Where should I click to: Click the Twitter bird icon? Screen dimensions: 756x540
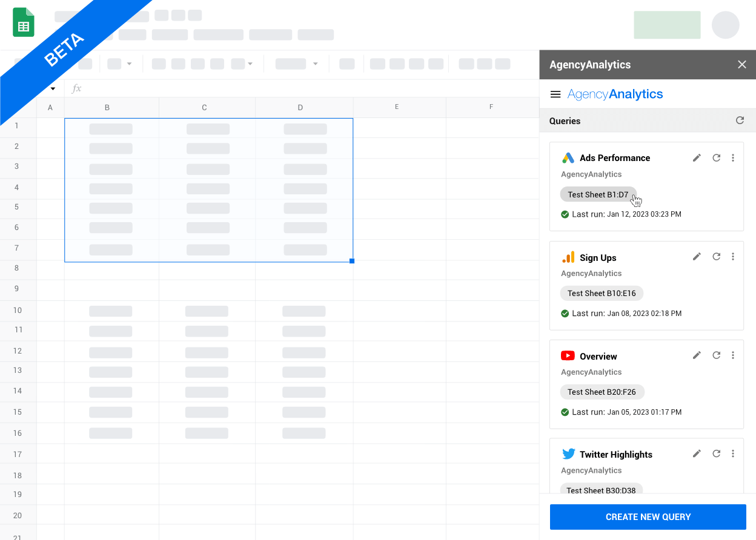(x=568, y=454)
